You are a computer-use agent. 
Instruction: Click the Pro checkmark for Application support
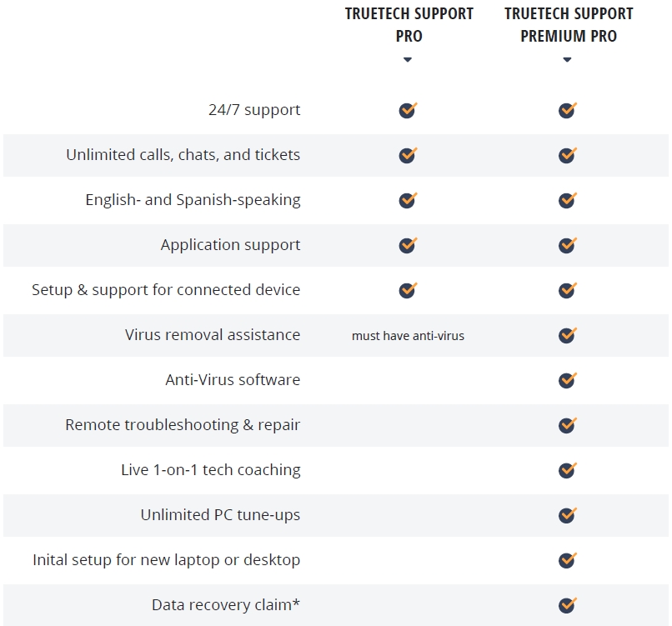[408, 245]
